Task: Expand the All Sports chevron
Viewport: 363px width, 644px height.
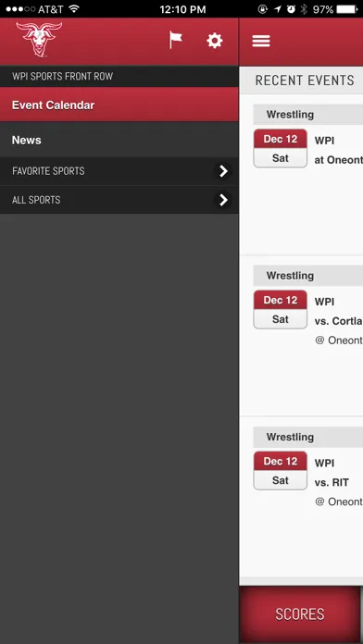Action: point(223,200)
